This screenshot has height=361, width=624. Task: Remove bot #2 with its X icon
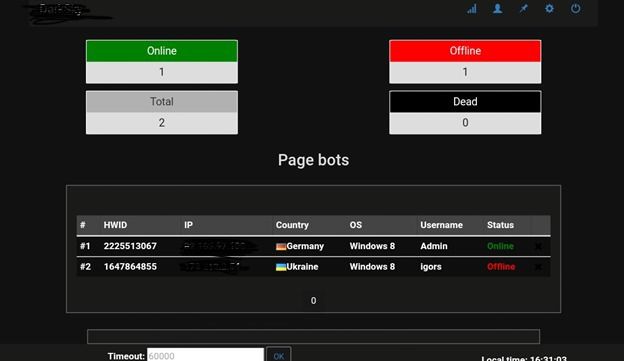click(538, 267)
